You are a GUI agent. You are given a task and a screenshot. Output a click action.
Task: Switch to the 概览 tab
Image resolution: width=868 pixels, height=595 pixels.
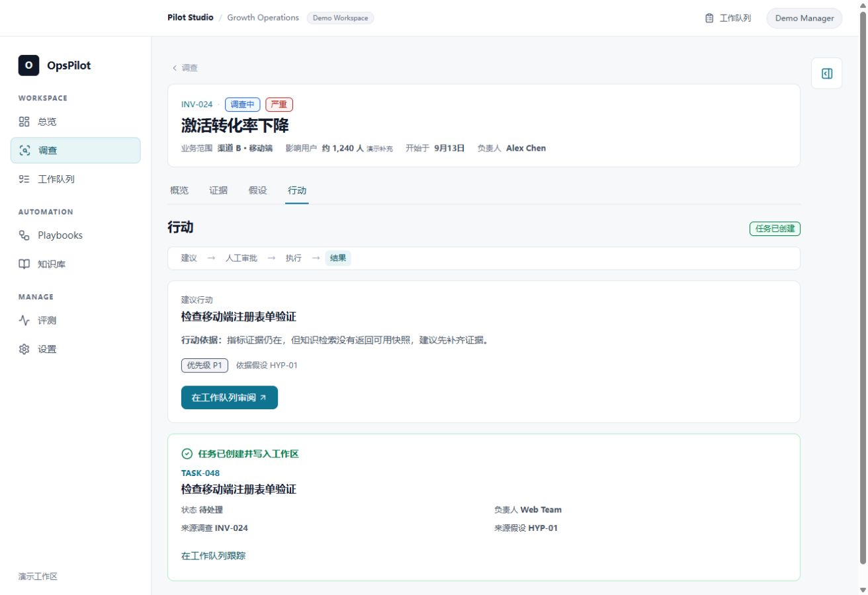click(x=179, y=190)
